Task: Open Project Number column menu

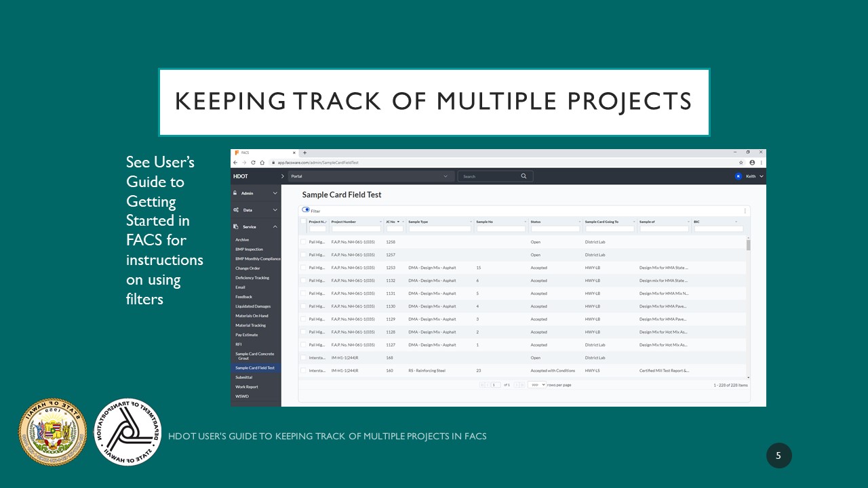Action: pyautogui.click(x=380, y=222)
